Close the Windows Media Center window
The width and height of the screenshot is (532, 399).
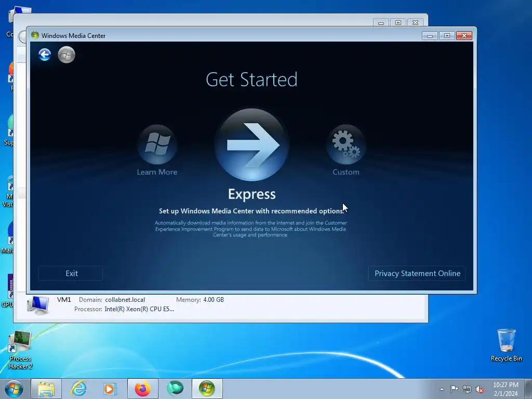(x=464, y=36)
